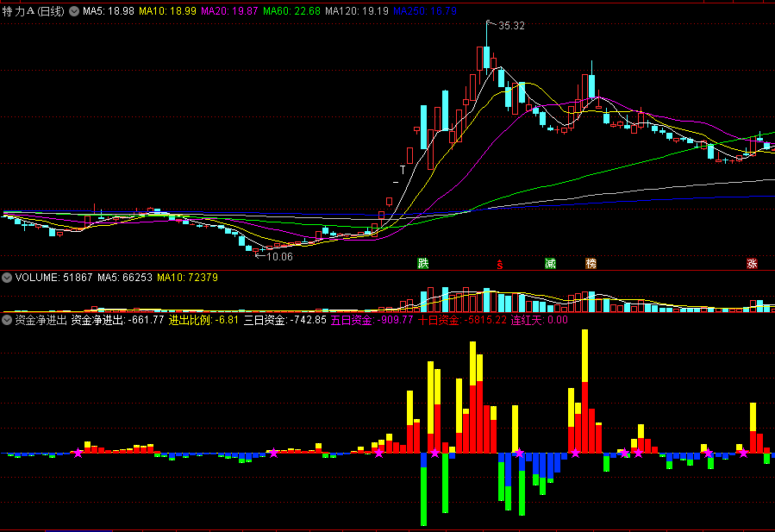Click the volume MA10: 72379 label
This screenshot has width=775, height=532.
tap(187, 278)
